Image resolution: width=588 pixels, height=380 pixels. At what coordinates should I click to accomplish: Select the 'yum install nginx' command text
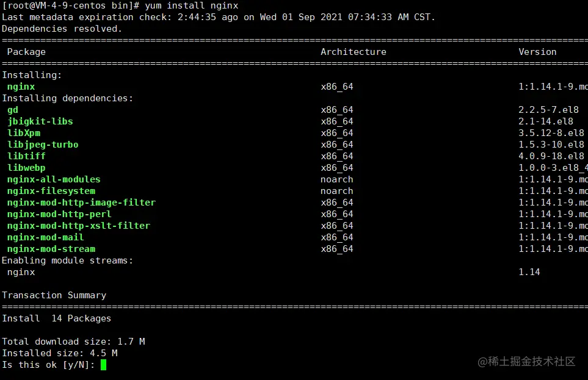(192, 5)
